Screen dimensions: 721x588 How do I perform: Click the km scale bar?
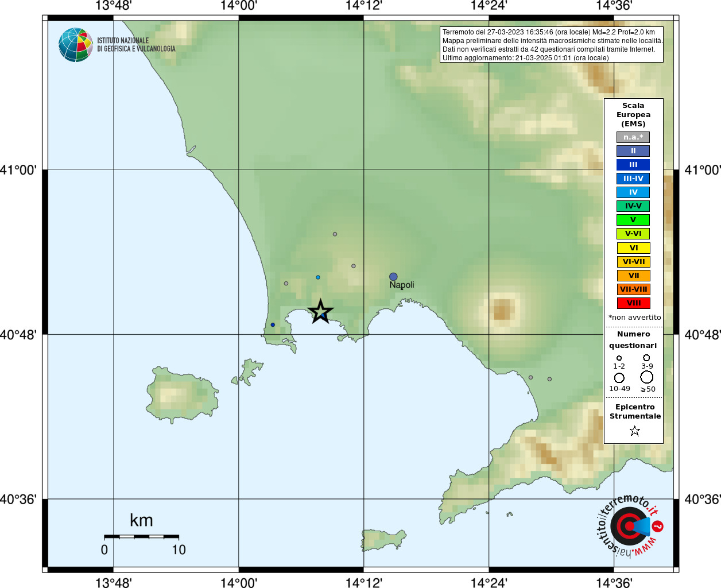(141, 536)
